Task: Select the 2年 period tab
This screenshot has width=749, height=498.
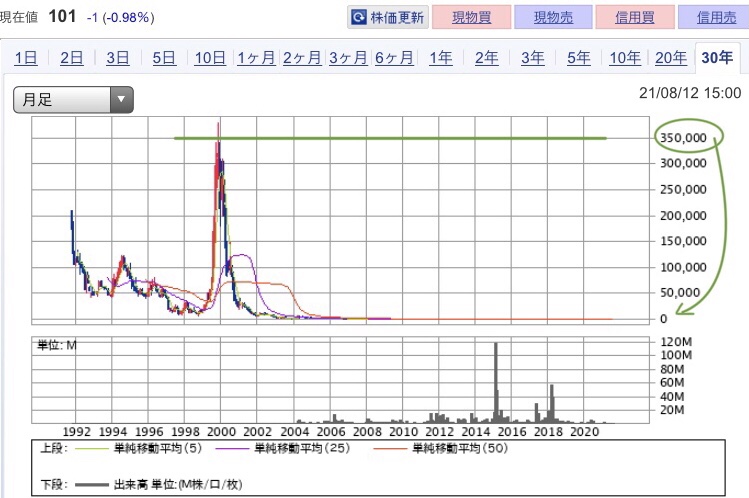Action: (x=486, y=58)
